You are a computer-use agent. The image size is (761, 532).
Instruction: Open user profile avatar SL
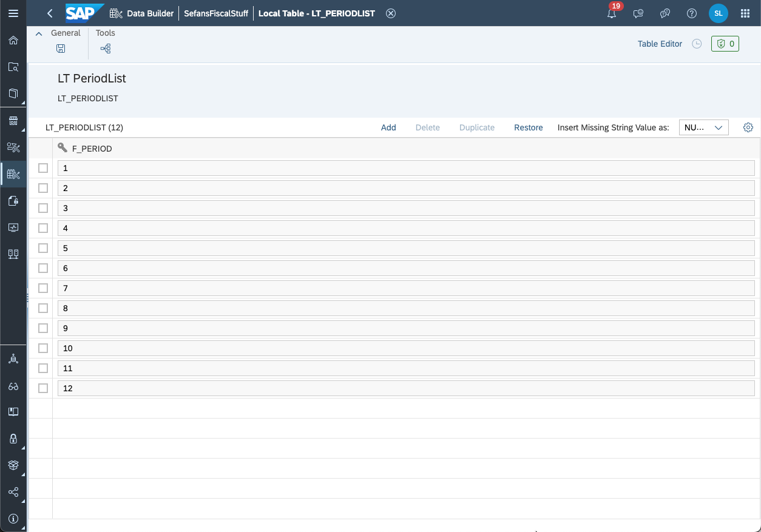(719, 13)
